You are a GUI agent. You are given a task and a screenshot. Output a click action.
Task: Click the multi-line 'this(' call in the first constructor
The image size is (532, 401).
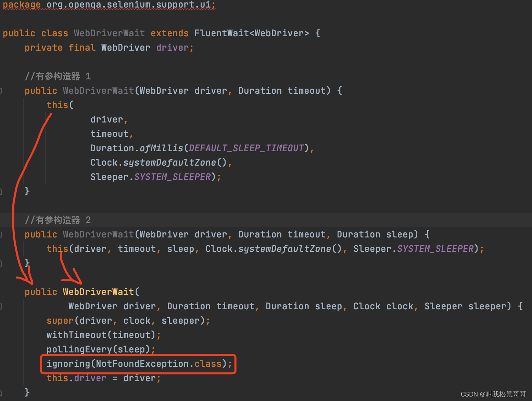(x=60, y=105)
